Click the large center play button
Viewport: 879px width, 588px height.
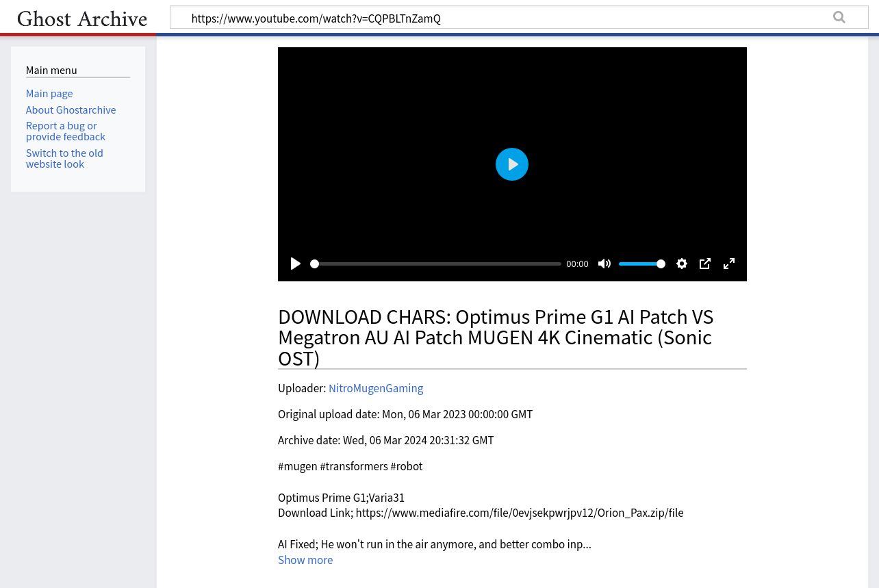click(x=512, y=164)
